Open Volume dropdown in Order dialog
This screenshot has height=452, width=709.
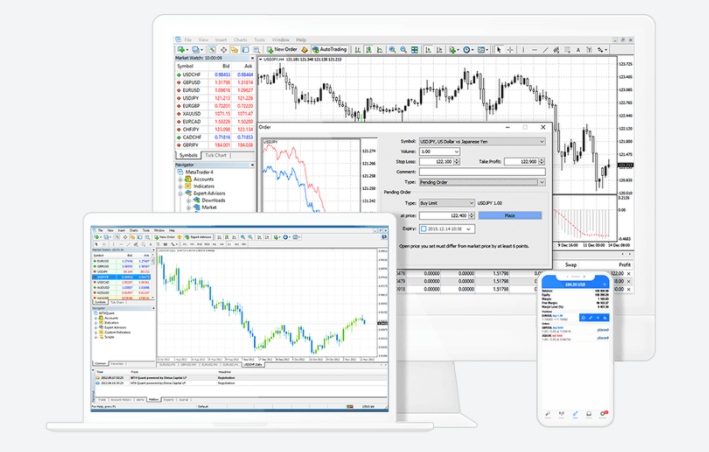point(440,151)
